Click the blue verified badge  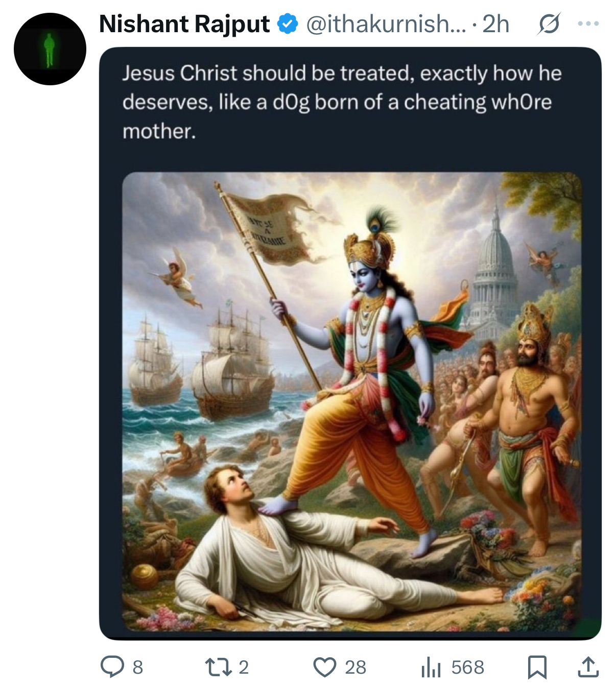coord(288,24)
